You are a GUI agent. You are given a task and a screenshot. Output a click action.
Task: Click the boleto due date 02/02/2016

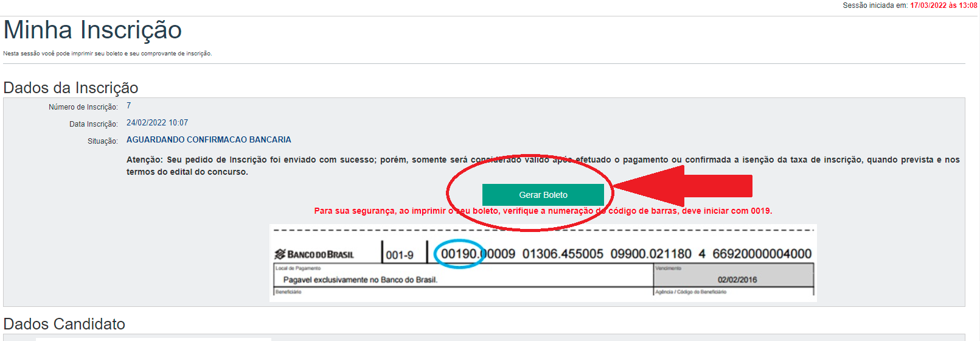coord(737,280)
